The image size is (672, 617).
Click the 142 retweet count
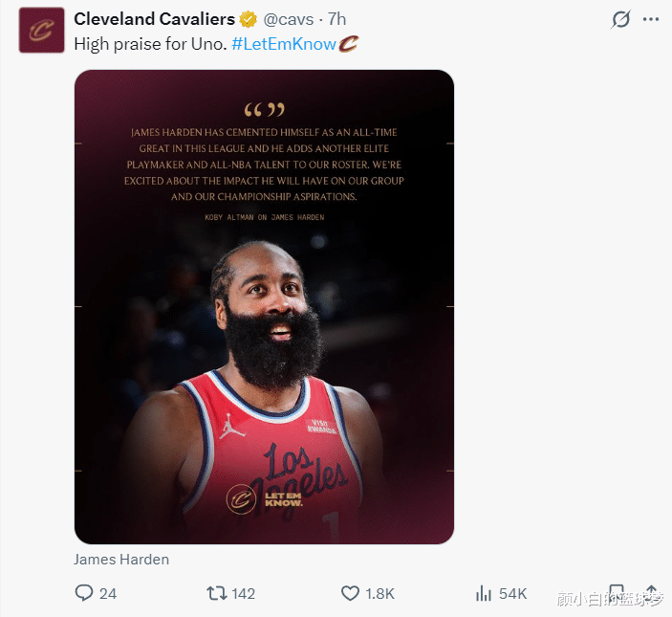pyautogui.click(x=244, y=593)
